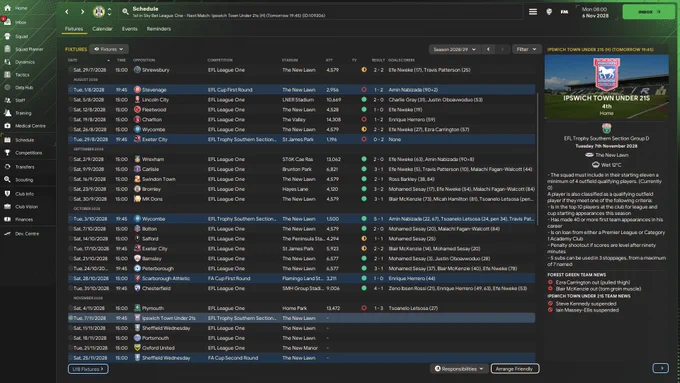Click the Forest Green club badge
The width and height of the screenshot is (680, 383).
99,12
